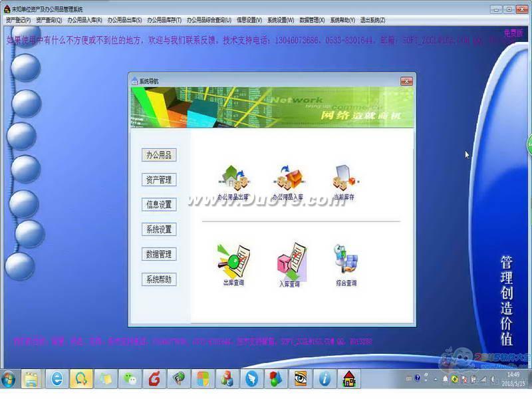Click the blue question mark tray icon
532x399 pixels.
tap(418, 378)
